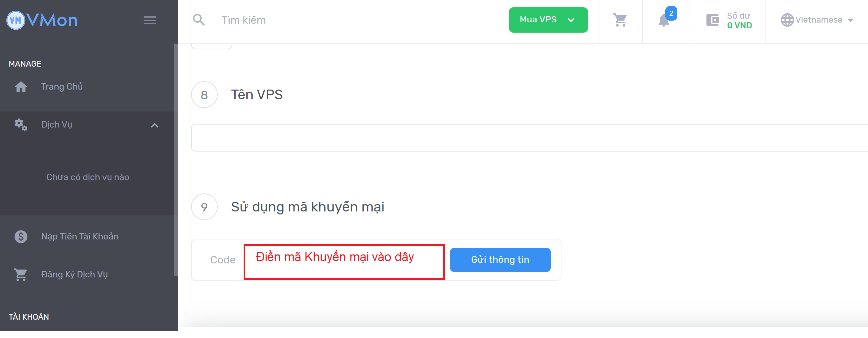Click the cart icon beside Đăng Ký Dịch Vụ
This screenshot has height=338, width=868.
[21, 274]
